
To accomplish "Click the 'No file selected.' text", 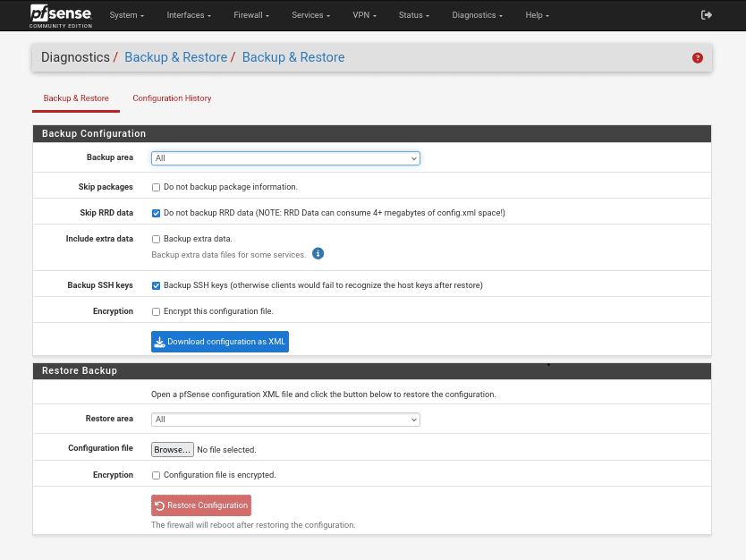I will pos(226,450).
